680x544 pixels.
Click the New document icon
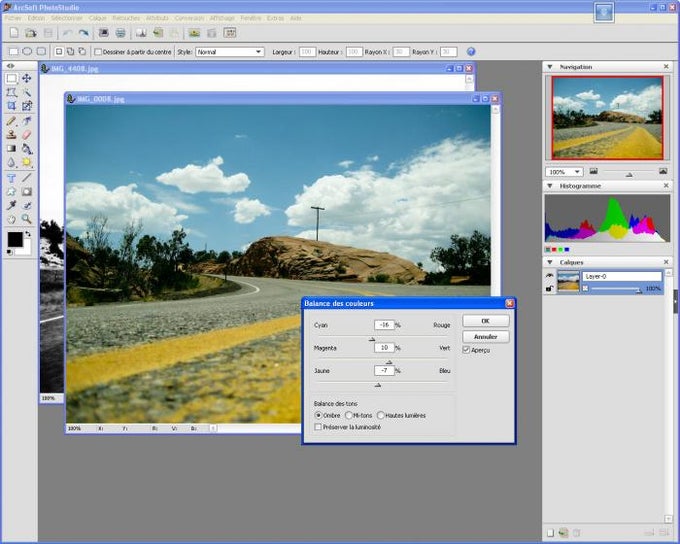(x=13, y=33)
